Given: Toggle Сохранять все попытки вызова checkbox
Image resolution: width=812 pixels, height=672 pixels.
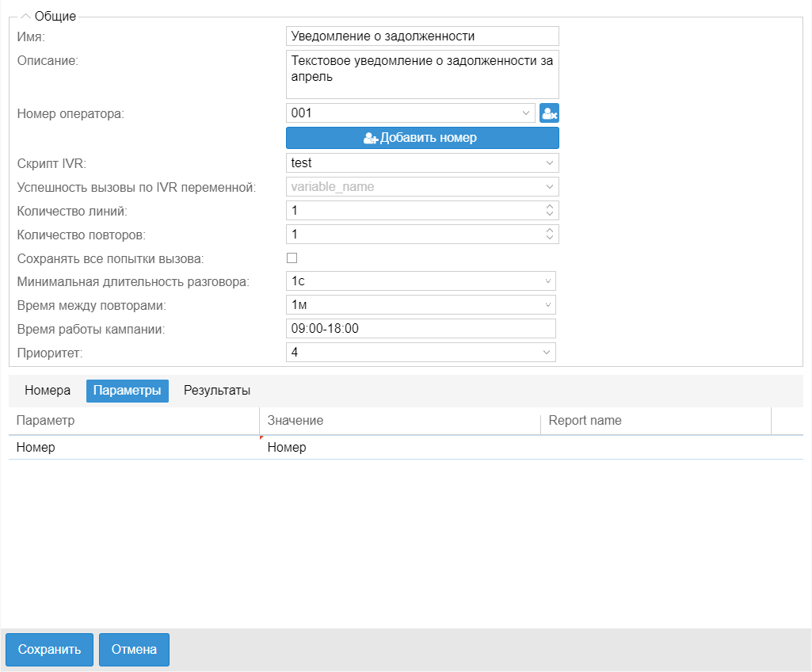Looking at the screenshot, I should [x=292, y=258].
